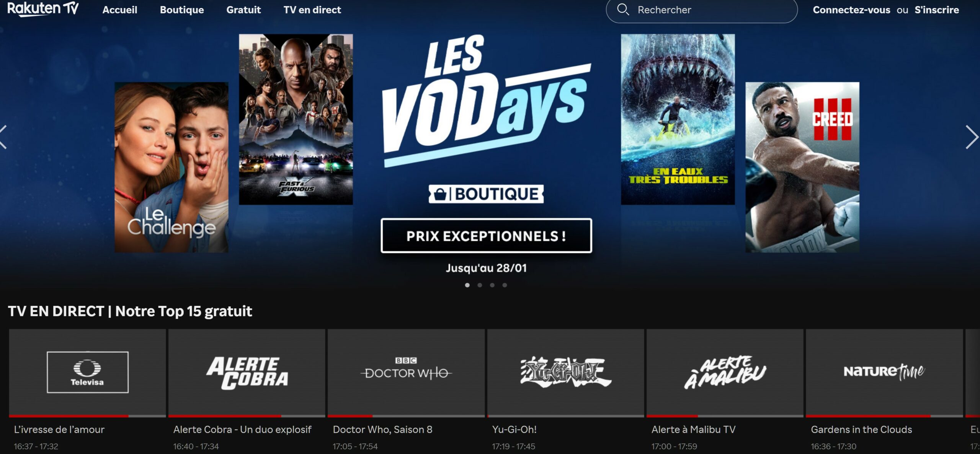
Task: Open the BBC Doctor Who channel tile
Action: click(406, 373)
